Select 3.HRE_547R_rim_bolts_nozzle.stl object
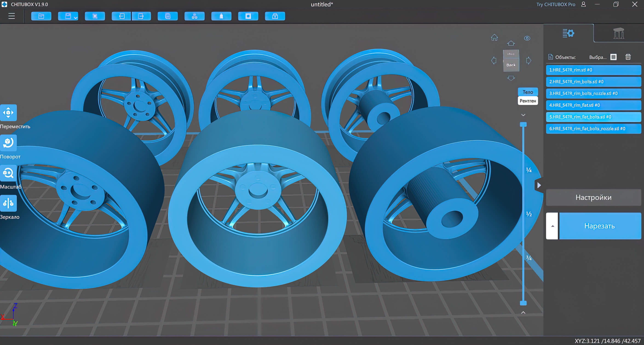644x345 pixels. tap(593, 93)
